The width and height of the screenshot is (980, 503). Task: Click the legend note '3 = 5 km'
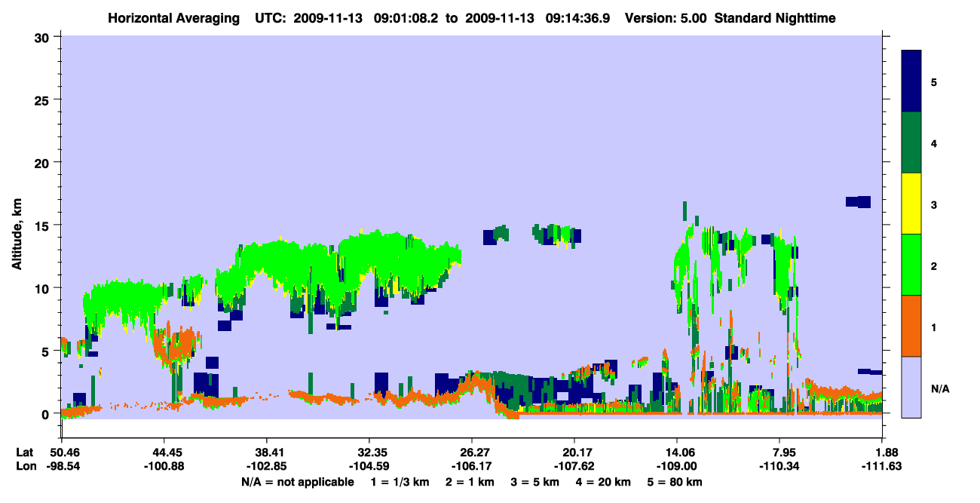tap(535, 482)
